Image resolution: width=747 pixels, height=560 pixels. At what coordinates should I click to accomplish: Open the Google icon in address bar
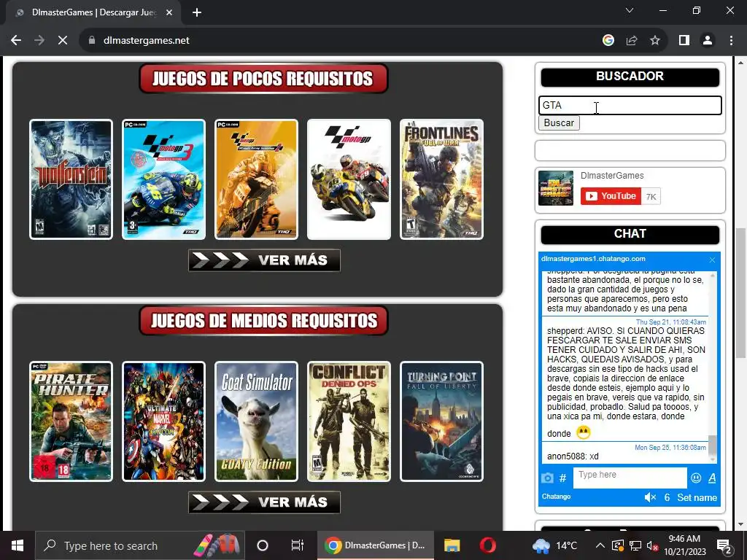pyautogui.click(x=608, y=41)
